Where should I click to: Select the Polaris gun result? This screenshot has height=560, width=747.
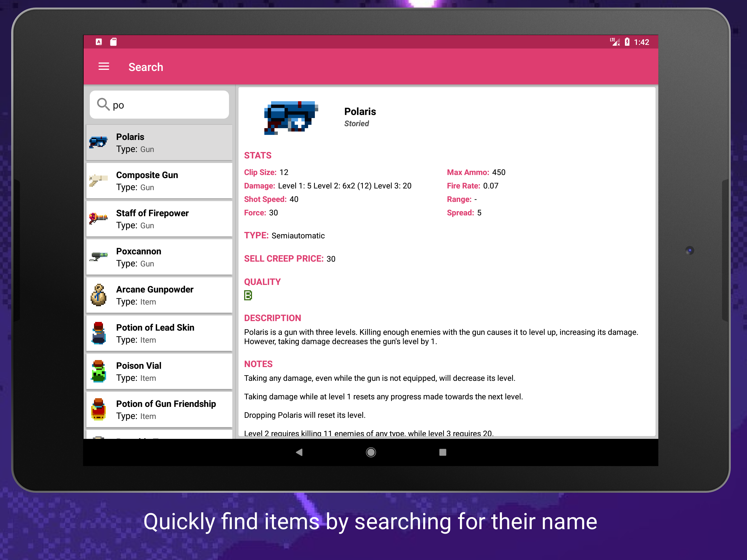click(159, 142)
